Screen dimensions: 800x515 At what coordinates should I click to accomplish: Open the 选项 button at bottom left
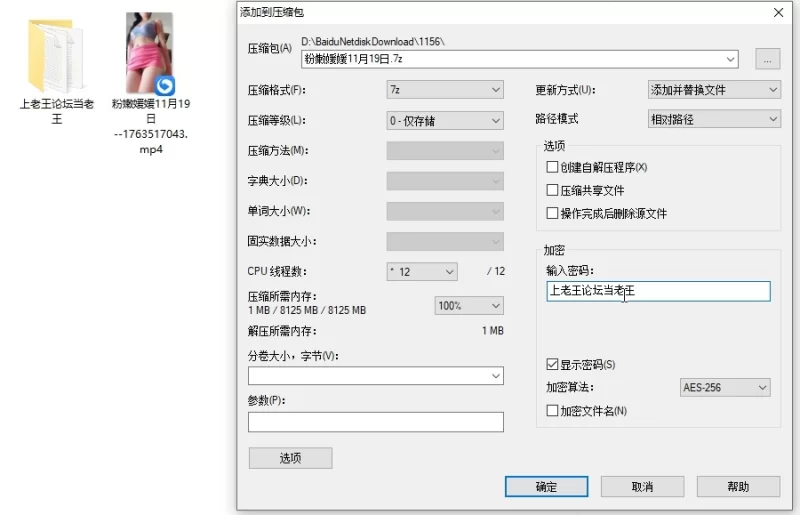290,458
